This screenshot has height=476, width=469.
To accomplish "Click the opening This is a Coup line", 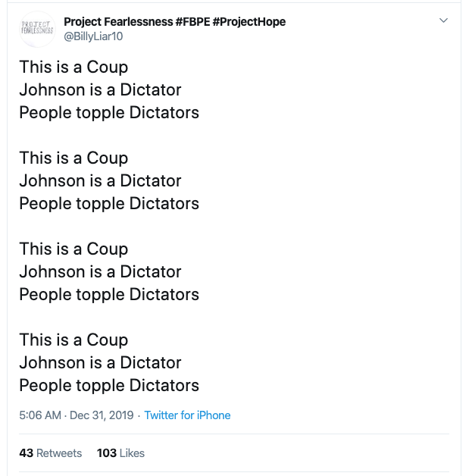I will (x=73, y=67).
